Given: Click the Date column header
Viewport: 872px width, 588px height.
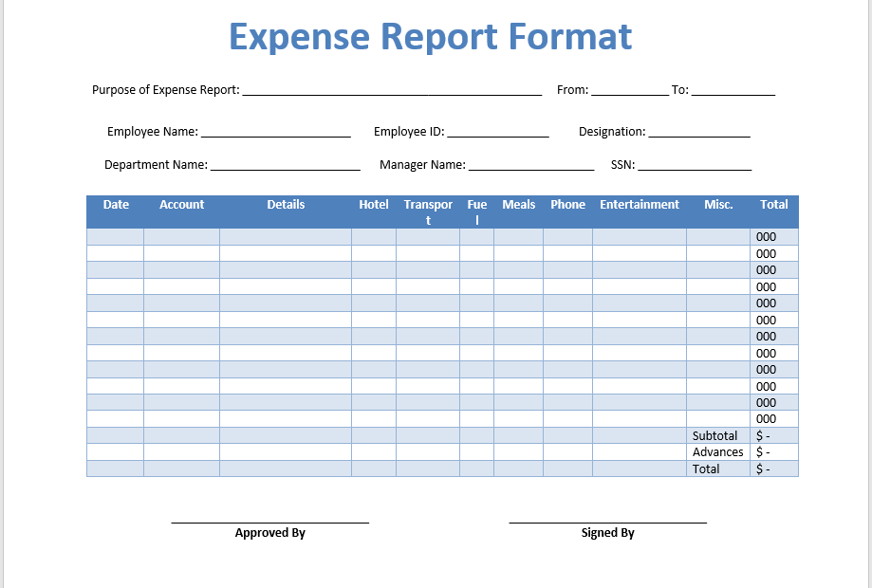Looking at the screenshot, I should (x=116, y=204).
